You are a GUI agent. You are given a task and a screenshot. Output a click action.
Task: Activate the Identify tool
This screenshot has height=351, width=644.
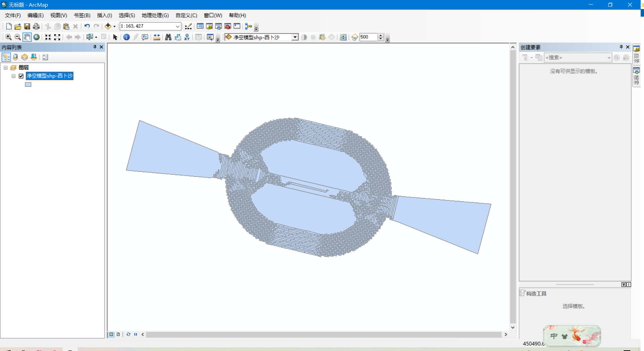pyautogui.click(x=126, y=37)
